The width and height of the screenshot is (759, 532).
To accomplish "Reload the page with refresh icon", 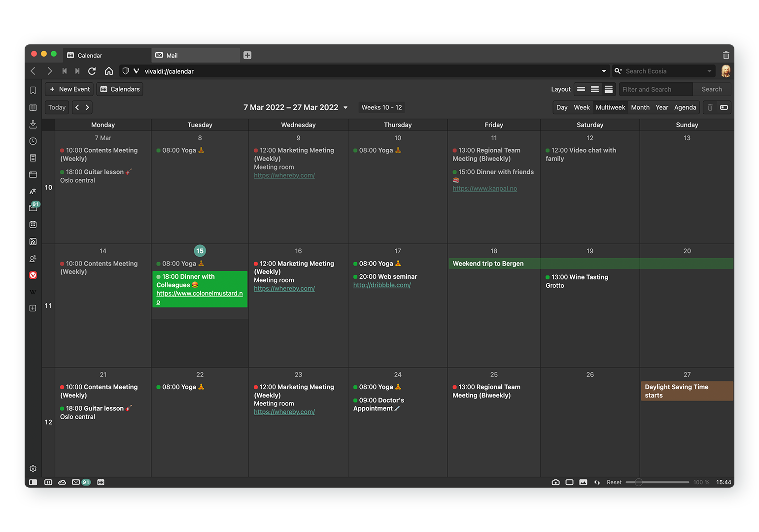I will click(92, 71).
